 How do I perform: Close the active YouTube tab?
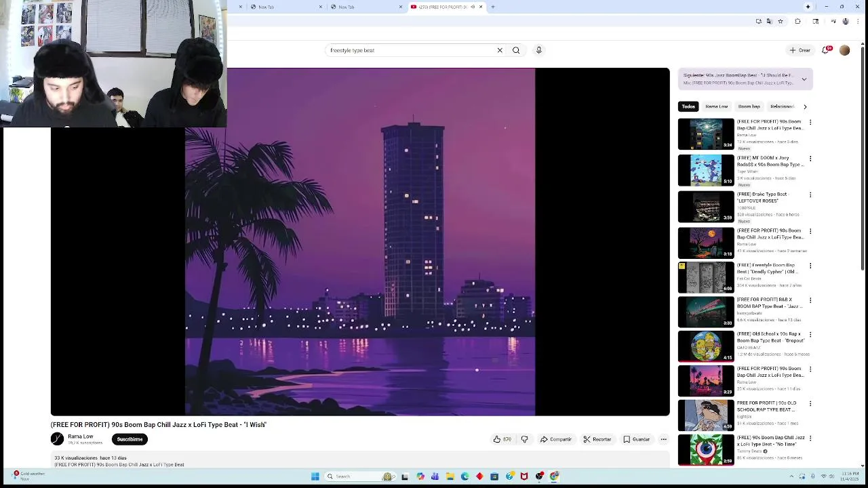click(481, 7)
